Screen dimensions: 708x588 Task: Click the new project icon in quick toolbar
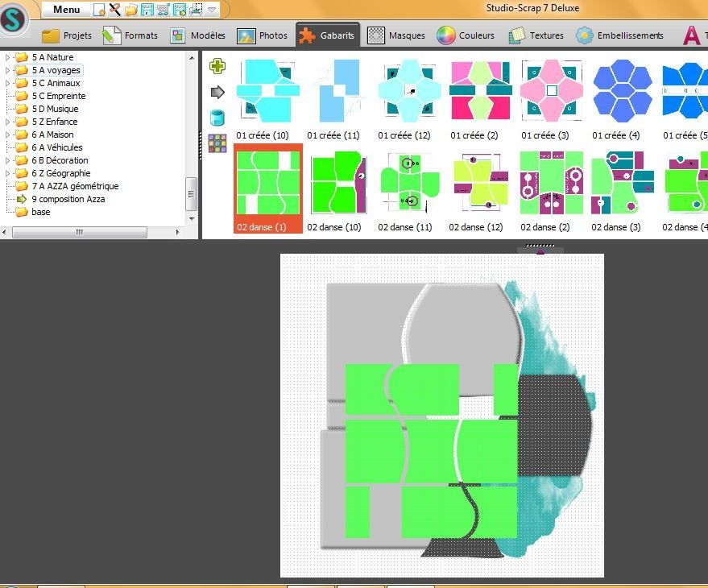coord(99,10)
